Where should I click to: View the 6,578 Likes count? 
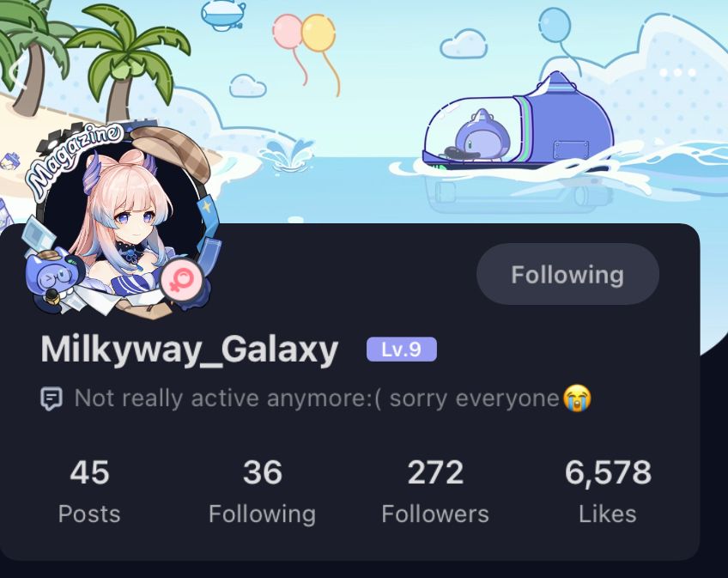[x=608, y=491]
